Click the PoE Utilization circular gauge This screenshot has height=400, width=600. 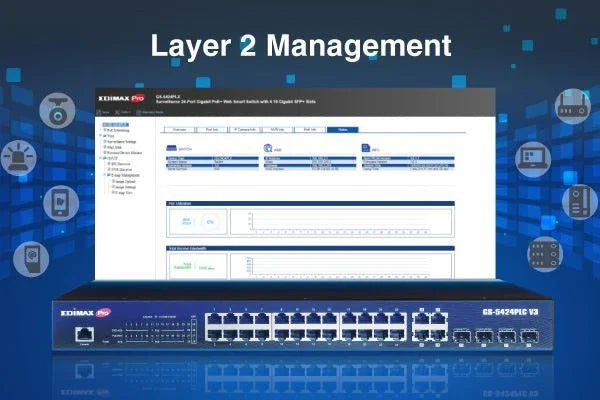(209, 221)
